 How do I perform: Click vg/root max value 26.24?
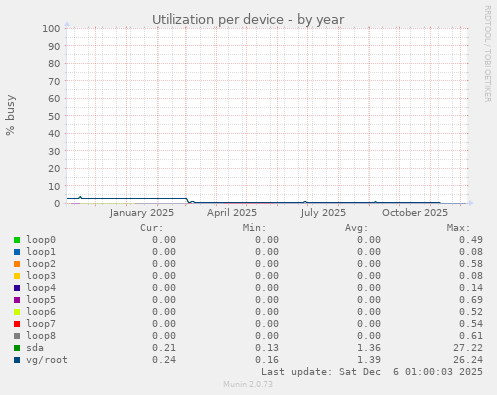tap(468, 360)
